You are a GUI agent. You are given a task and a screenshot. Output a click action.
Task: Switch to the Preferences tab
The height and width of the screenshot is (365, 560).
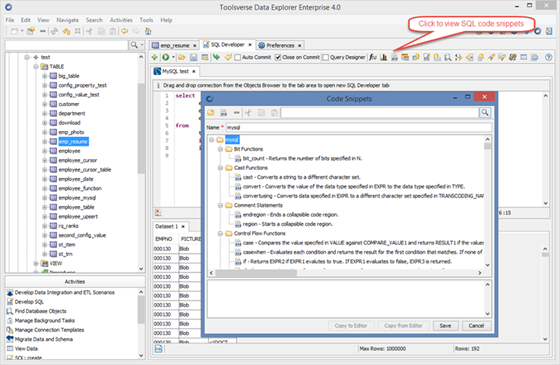(x=280, y=45)
